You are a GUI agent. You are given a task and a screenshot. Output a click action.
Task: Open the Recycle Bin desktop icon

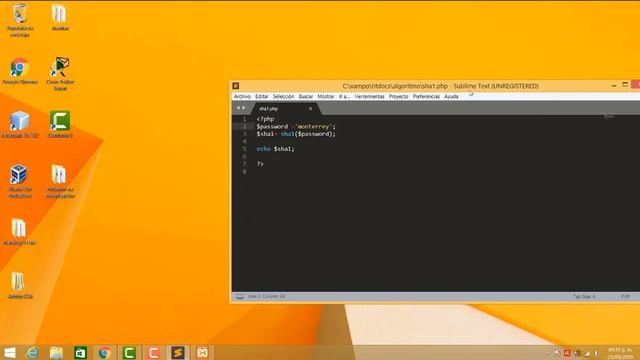20,20
